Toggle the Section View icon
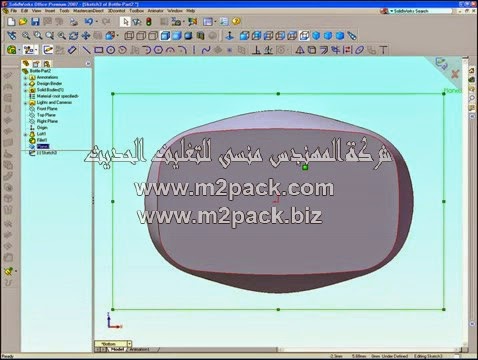The image size is (478, 360). click(x=200, y=35)
